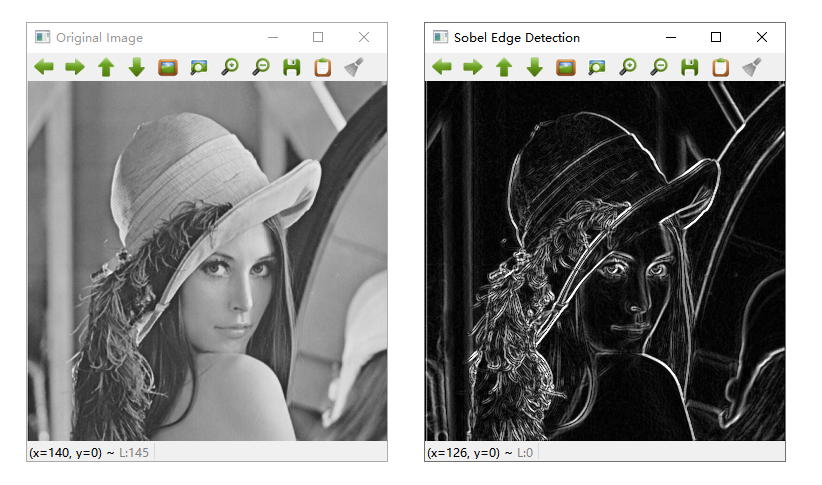Image resolution: width=822 pixels, height=485 pixels.
Task: Pan up in Sobel Edge Detection window
Action: coord(504,67)
